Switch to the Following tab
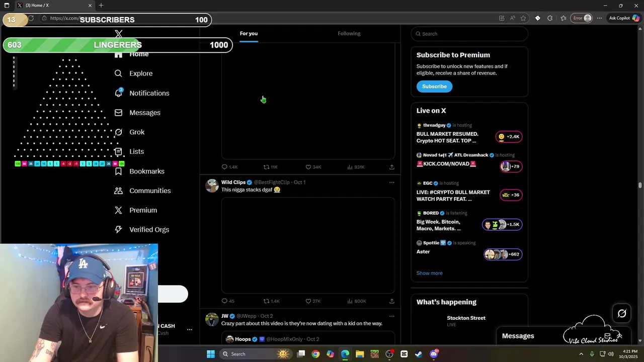 pos(349,34)
